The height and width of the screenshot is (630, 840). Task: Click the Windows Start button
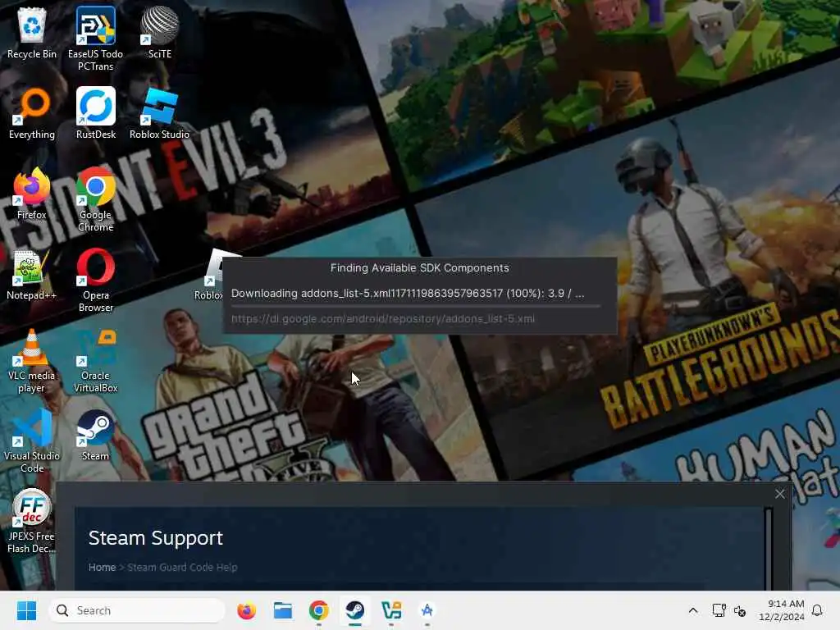26,610
